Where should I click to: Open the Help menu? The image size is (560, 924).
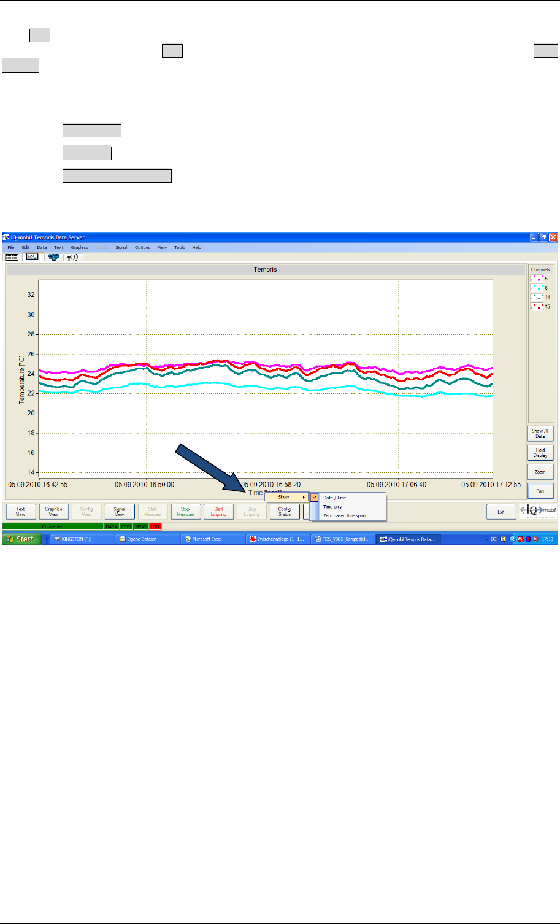tap(196, 248)
